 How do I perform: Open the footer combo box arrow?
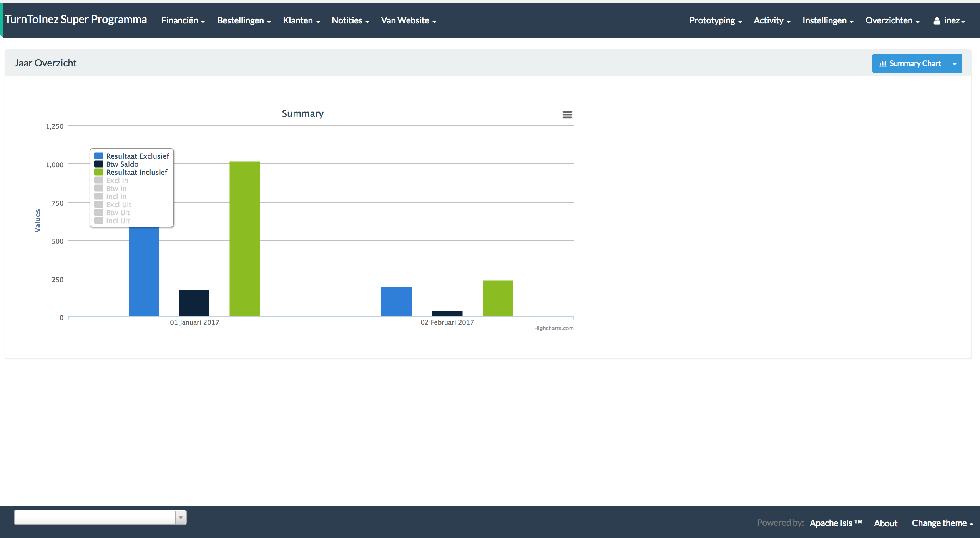[181, 518]
